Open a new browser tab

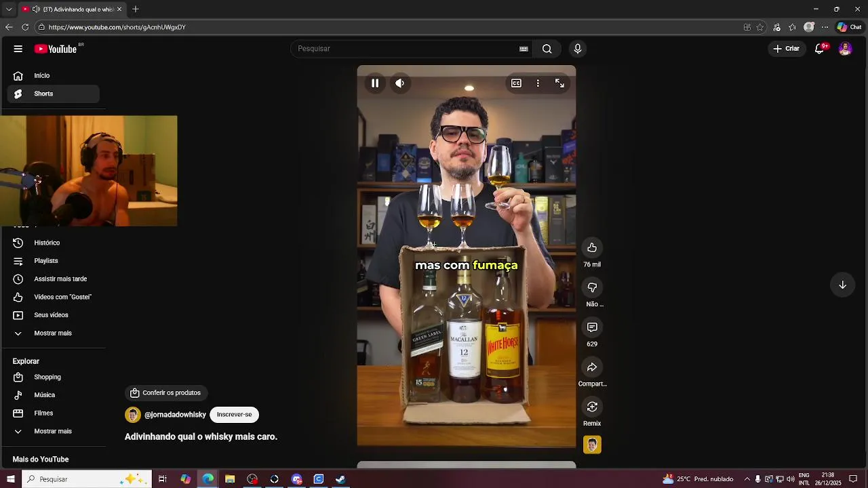point(136,9)
